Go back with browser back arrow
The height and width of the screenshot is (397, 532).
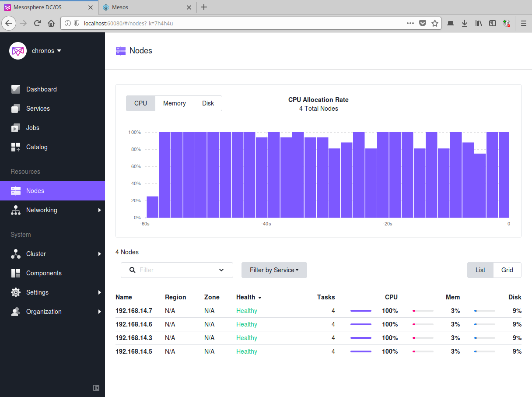[x=9, y=23]
